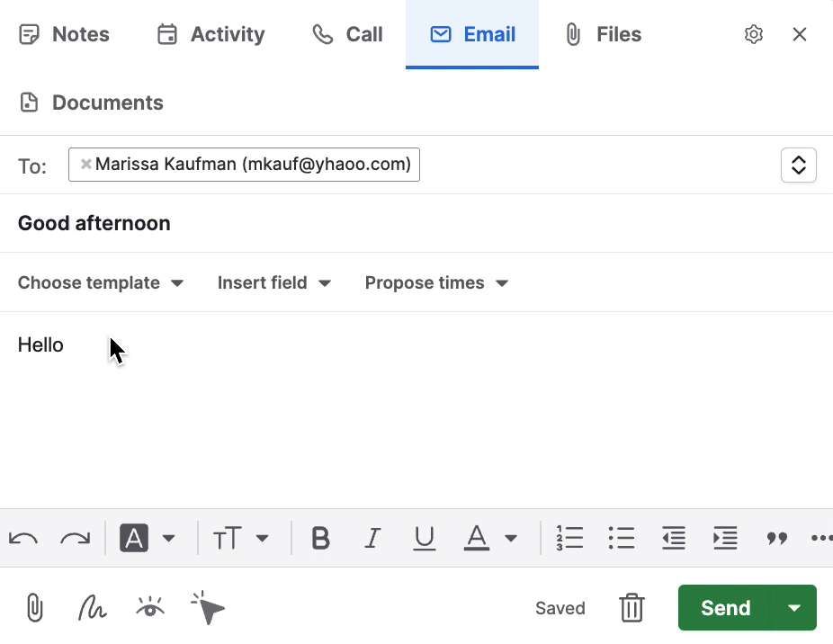The image size is (833, 644).
Task: Toggle link click tracking cursor icon
Action: click(x=208, y=609)
